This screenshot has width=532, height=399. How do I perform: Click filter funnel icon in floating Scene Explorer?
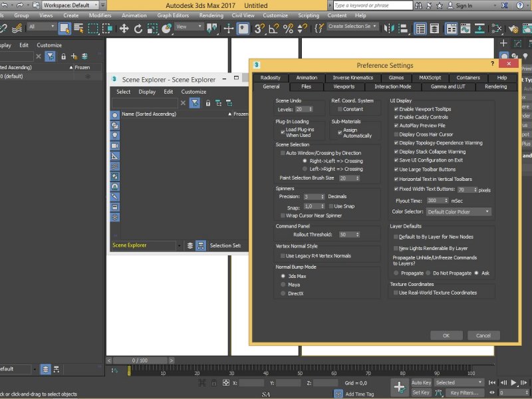point(195,103)
